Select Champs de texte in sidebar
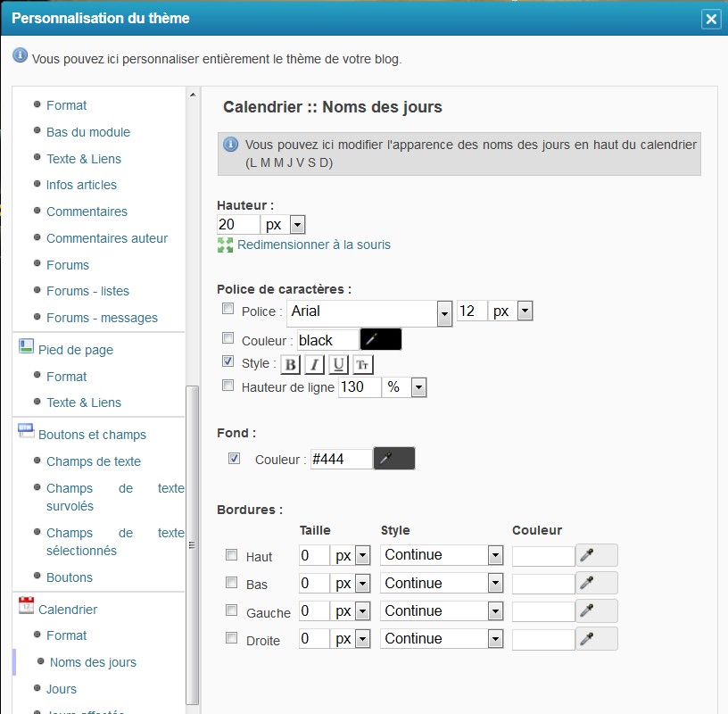 click(x=94, y=461)
